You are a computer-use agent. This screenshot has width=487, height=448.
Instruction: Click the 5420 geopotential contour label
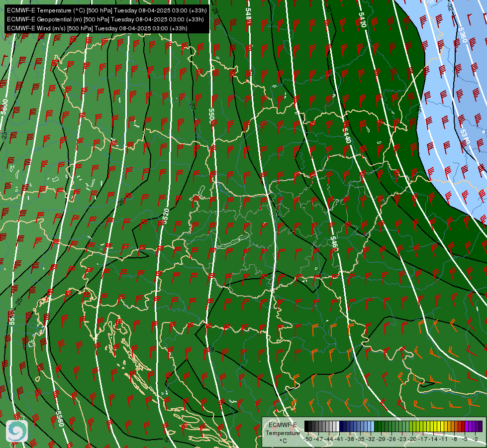coord(363,19)
